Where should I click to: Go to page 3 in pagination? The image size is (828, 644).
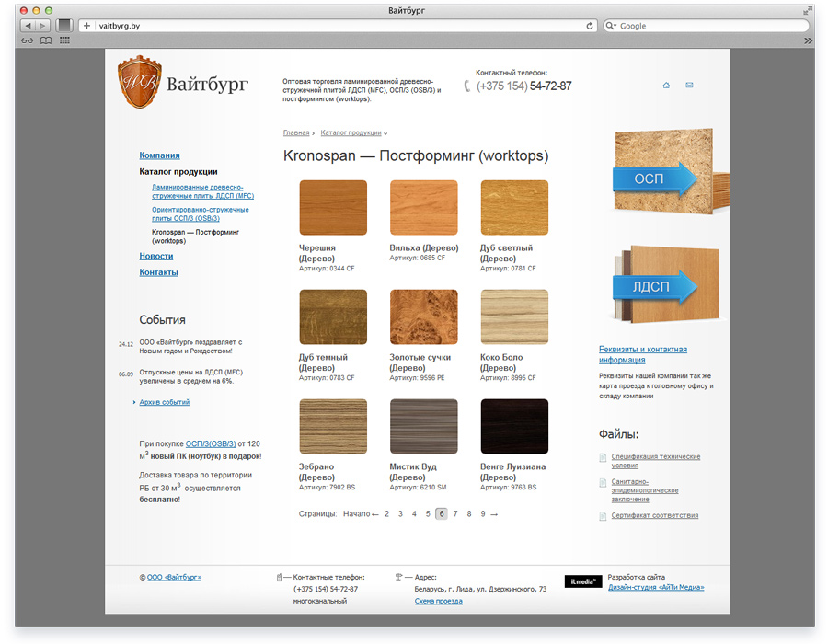click(x=400, y=513)
